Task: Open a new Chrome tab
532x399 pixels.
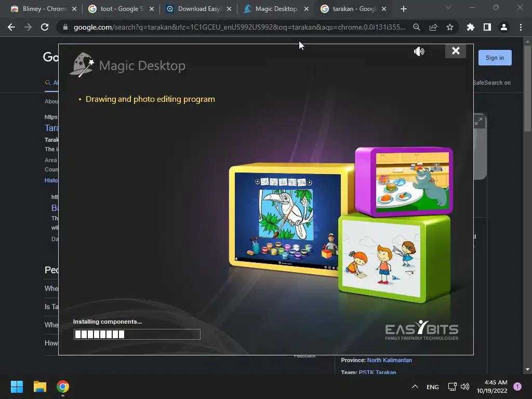Action: tap(403, 9)
